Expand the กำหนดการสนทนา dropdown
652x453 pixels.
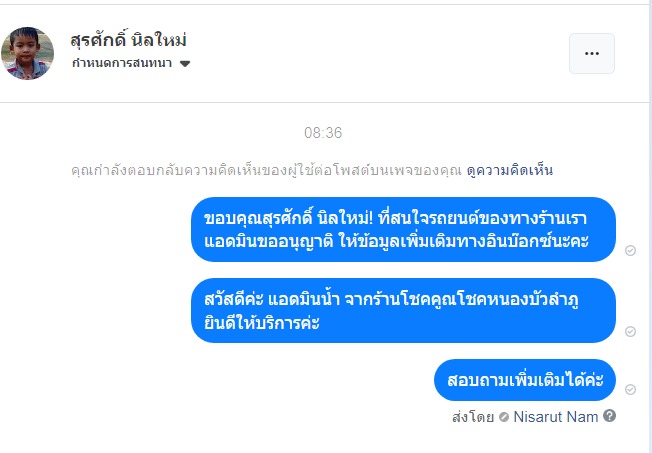(x=130, y=63)
